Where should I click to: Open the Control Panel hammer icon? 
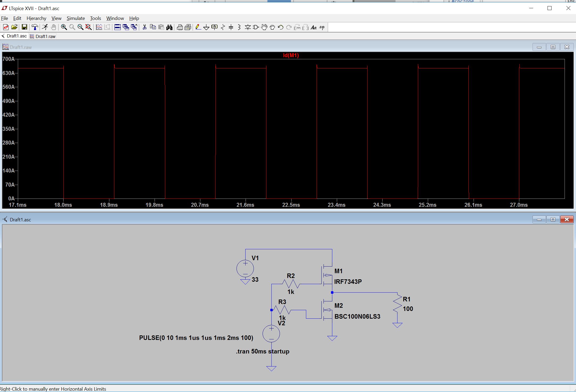pyautogui.click(x=35, y=27)
